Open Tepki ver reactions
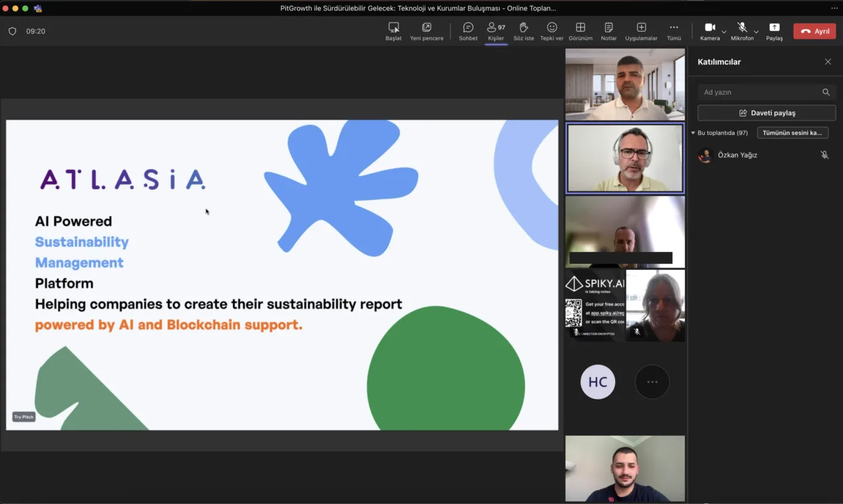Image resolution: width=843 pixels, height=504 pixels. (x=552, y=31)
